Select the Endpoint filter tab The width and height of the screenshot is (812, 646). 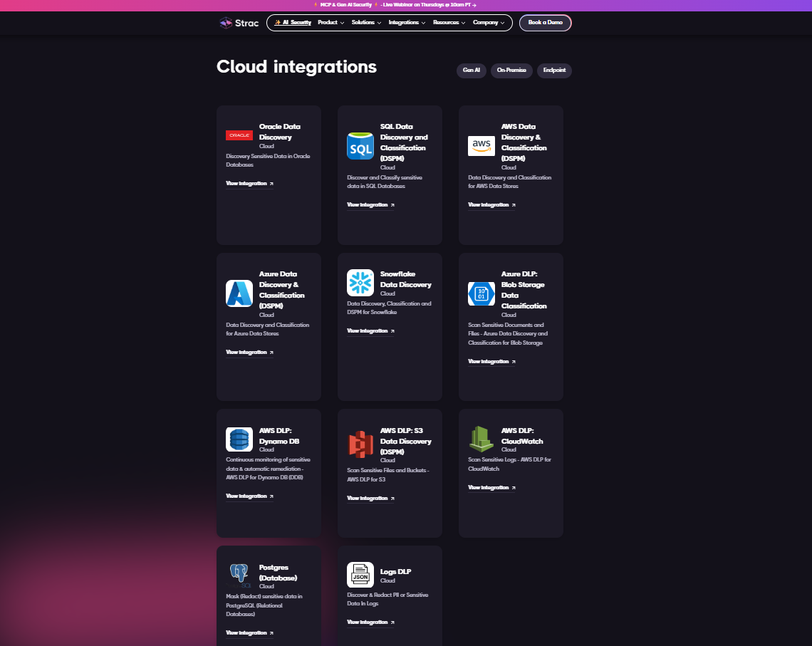pyautogui.click(x=554, y=71)
